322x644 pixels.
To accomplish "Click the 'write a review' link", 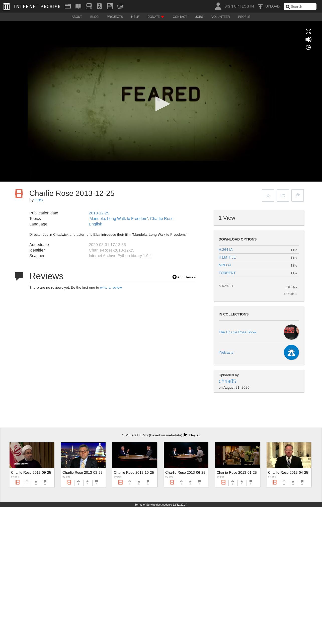I will (111, 287).
